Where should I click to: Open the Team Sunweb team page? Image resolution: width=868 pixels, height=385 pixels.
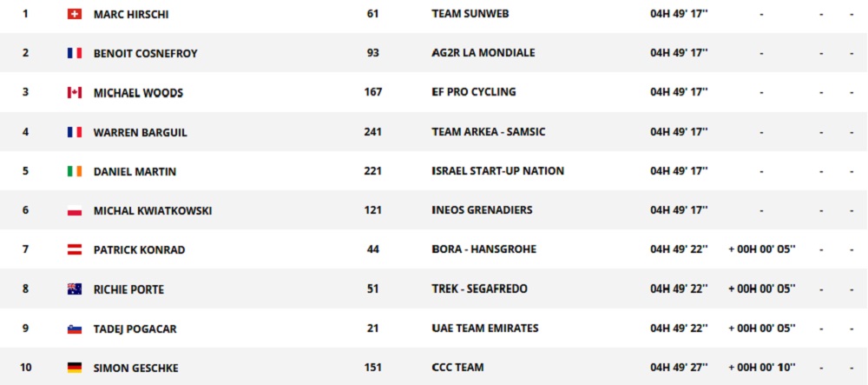point(470,14)
